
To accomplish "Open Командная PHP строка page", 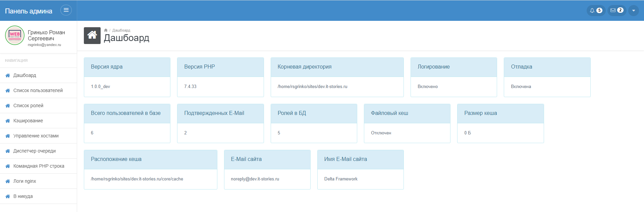I will tap(39, 166).
